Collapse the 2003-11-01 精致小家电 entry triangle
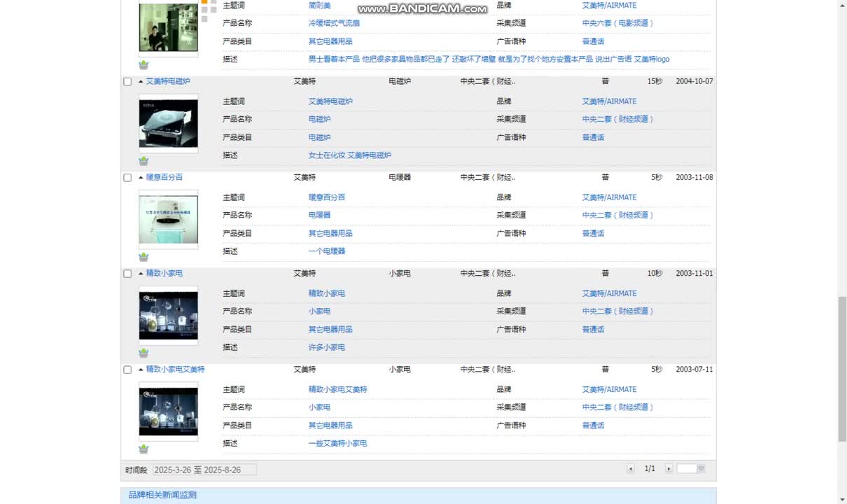 pos(141,273)
